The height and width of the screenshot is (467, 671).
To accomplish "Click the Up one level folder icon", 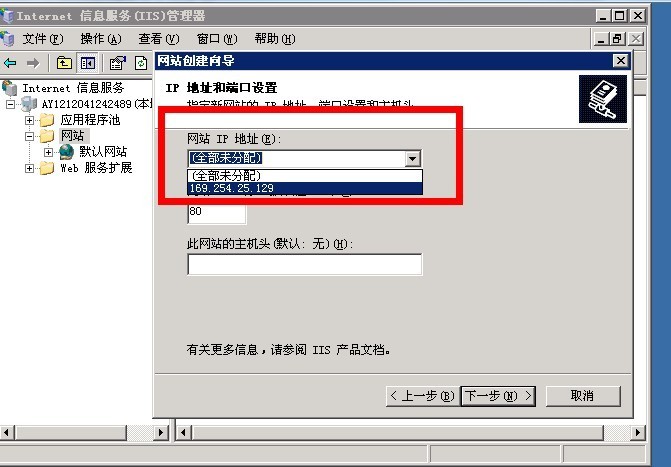I will (x=64, y=63).
